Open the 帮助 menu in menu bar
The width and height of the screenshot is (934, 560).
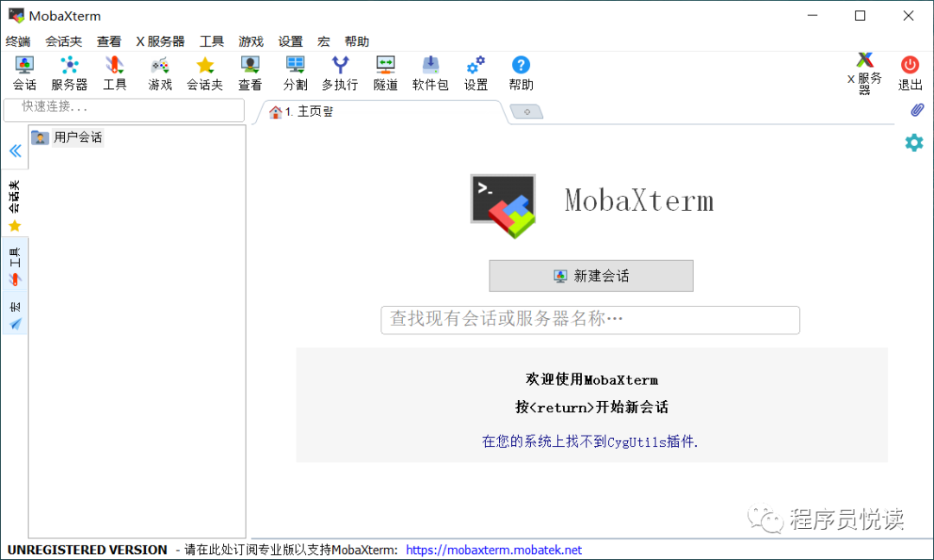click(357, 41)
